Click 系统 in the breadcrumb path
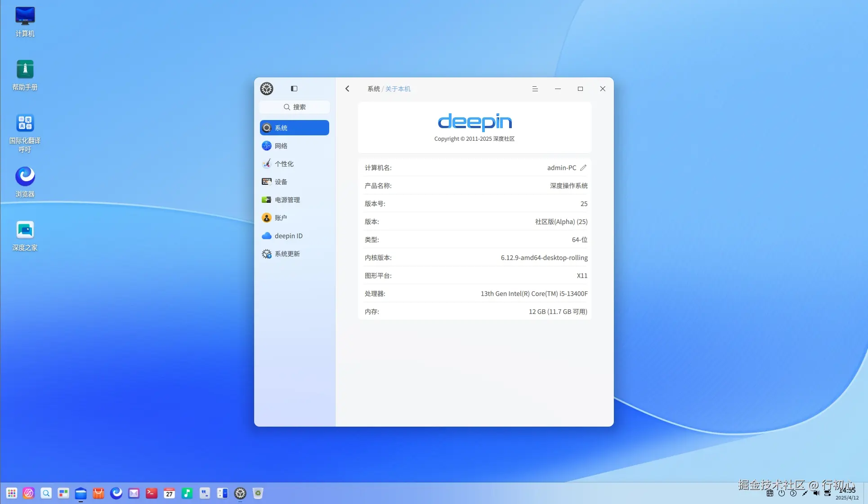868x504 pixels. pyautogui.click(x=373, y=89)
